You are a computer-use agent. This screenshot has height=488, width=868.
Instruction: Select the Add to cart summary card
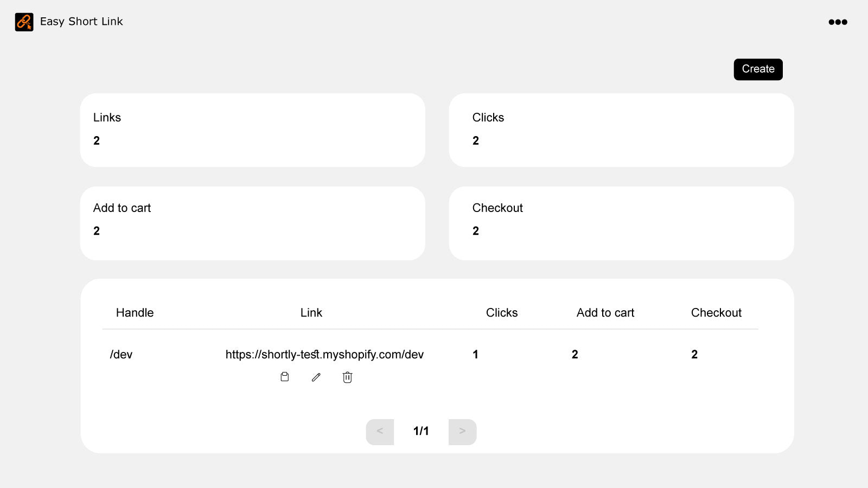coord(253,223)
